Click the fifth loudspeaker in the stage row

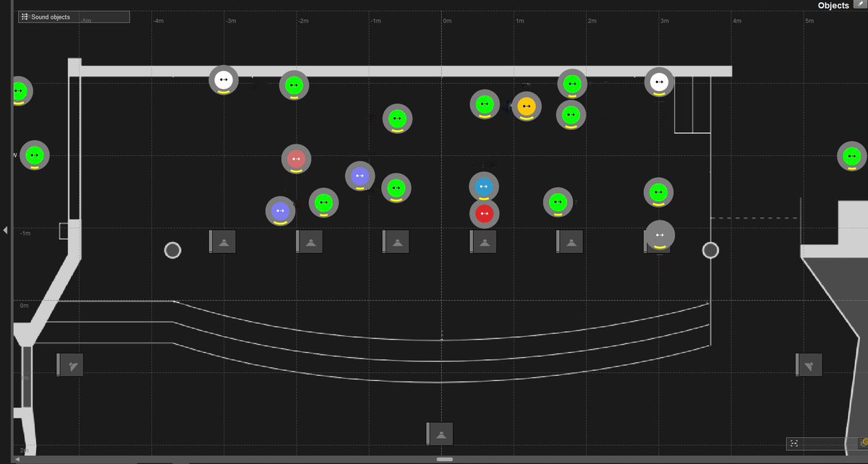point(570,241)
